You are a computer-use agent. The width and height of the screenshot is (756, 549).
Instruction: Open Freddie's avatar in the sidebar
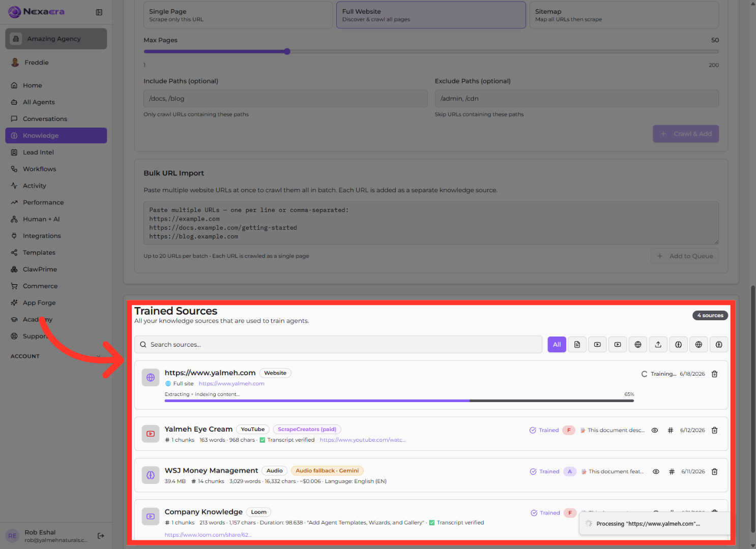[15, 63]
